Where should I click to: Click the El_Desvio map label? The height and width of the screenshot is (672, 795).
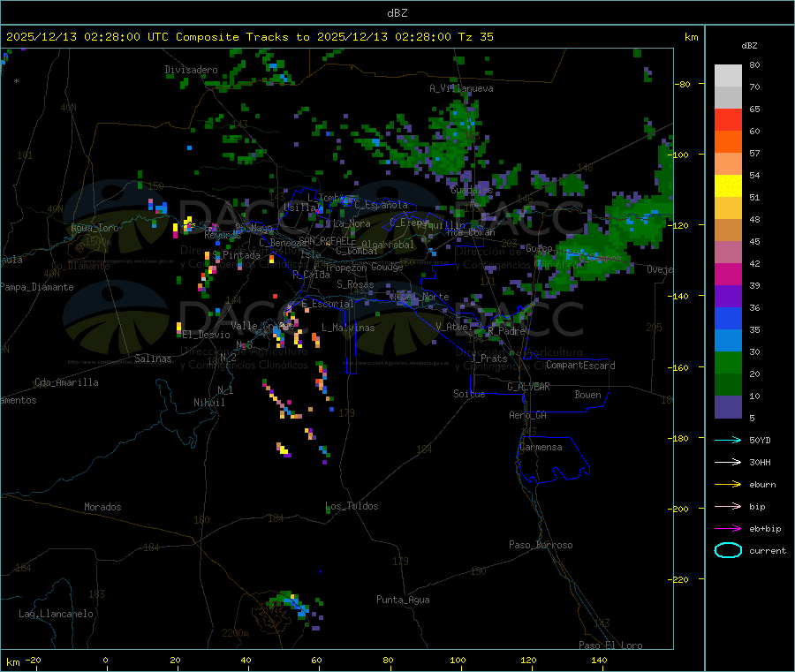(206, 335)
